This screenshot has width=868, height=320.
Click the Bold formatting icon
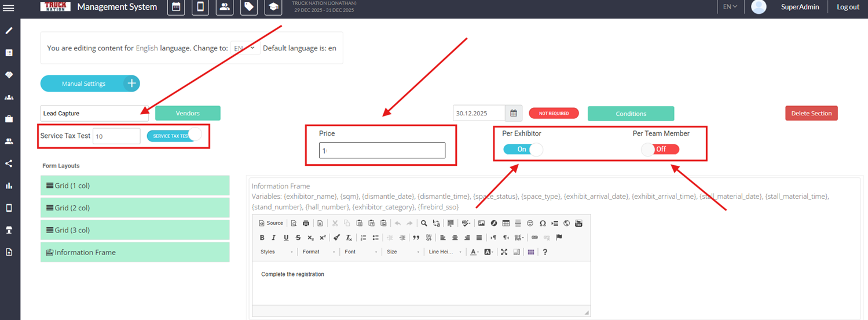[x=262, y=238]
